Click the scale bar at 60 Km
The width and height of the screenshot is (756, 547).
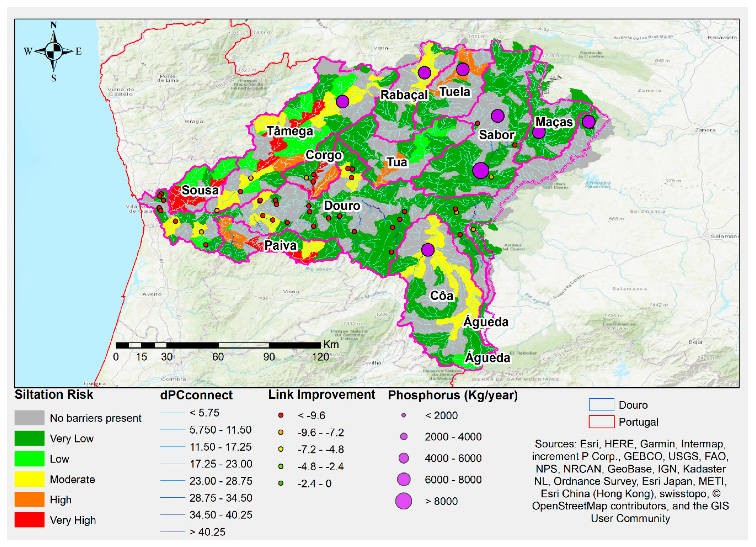[218, 345]
